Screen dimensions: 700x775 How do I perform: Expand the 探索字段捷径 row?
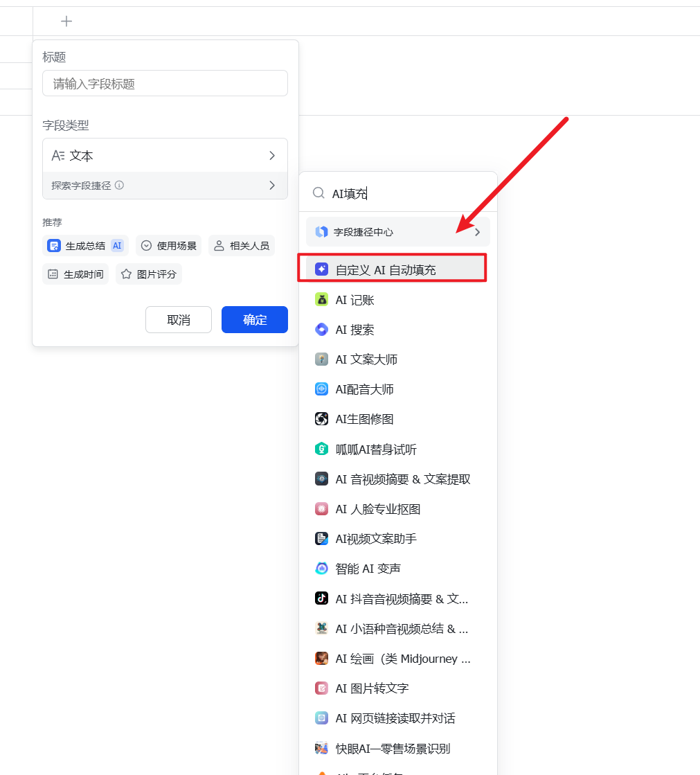tap(165, 186)
